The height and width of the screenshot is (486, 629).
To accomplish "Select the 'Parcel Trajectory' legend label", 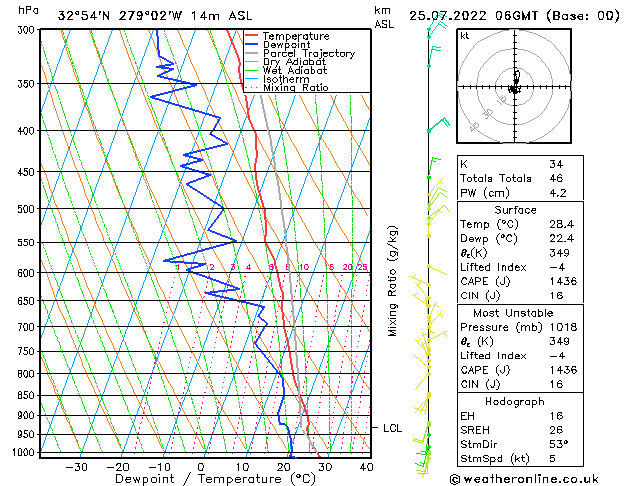I will pyautogui.click(x=309, y=53).
